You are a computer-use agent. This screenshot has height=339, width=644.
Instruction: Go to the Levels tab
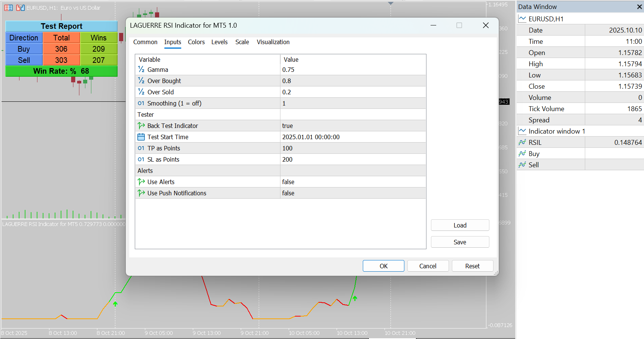pyautogui.click(x=219, y=42)
